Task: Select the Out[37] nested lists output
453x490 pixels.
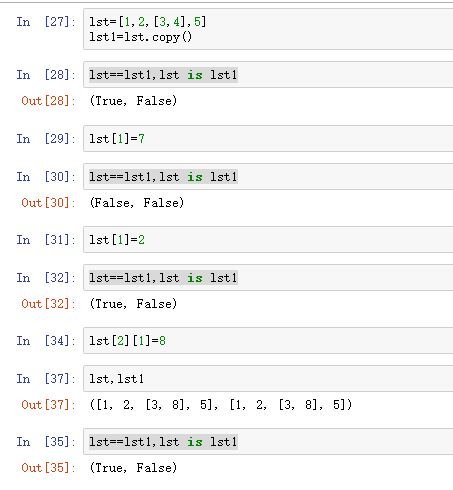Action: click(x=221, y=405)
